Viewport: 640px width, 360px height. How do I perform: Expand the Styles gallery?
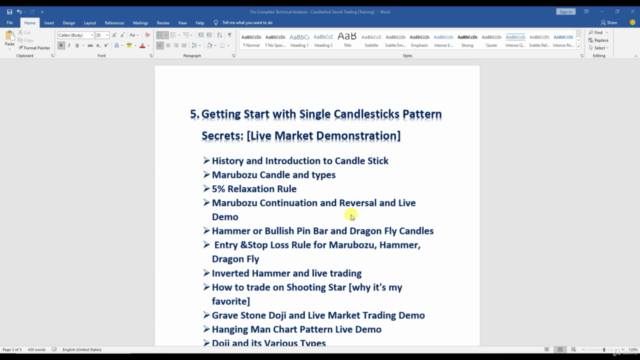tap(578, 47)
